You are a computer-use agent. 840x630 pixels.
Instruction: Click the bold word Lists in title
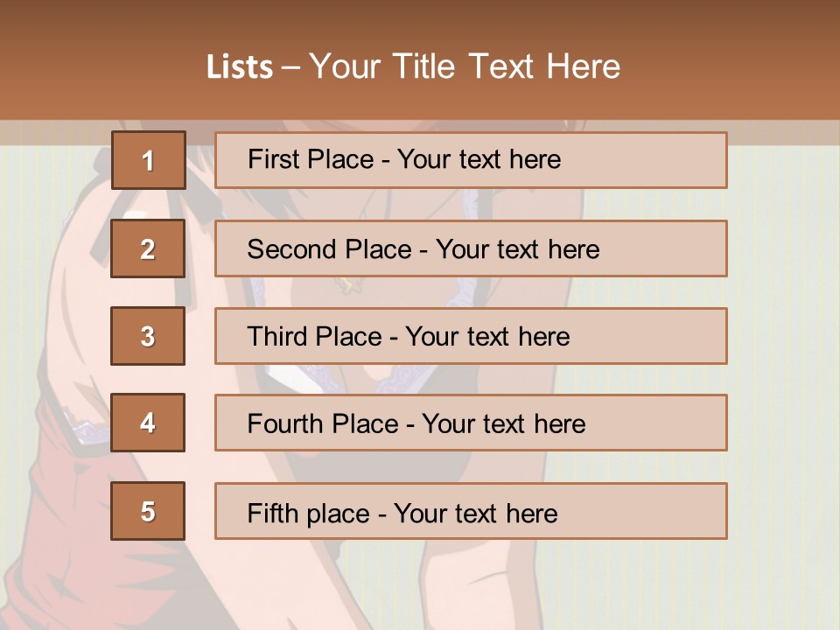coord(240,67)
